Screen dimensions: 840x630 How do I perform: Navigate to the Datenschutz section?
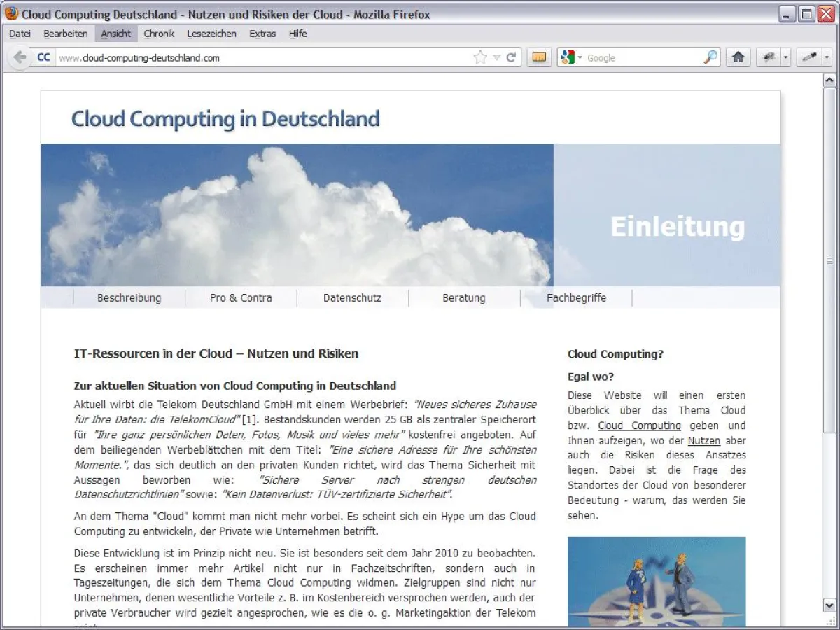tap(352, 297)
